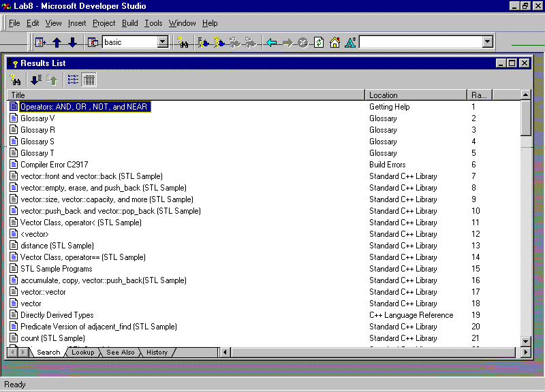545x392 pixels.
Task: Click the document icon beside Compiler Error C2917
Action: pyautogui.click(x=14, y=164)
